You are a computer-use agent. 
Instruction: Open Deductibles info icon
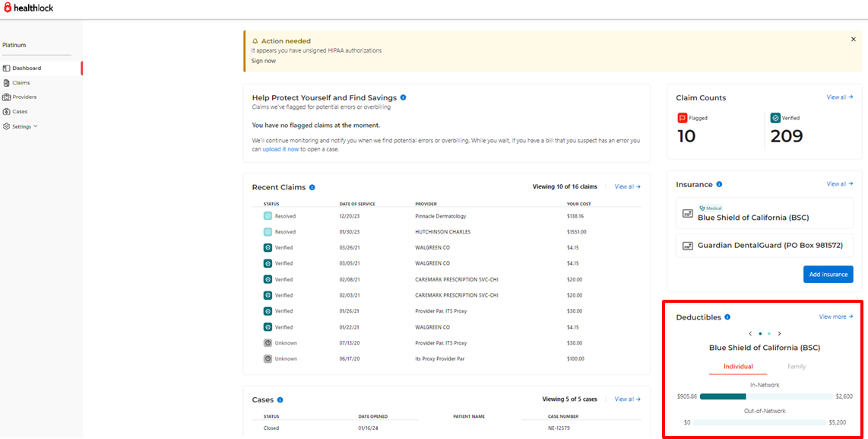pos(727,317)
